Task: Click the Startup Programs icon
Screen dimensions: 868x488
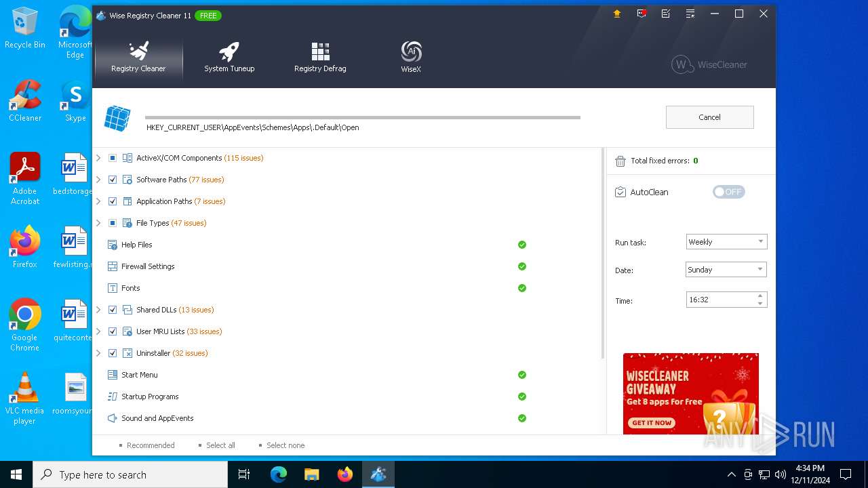Action: (113, 396)
